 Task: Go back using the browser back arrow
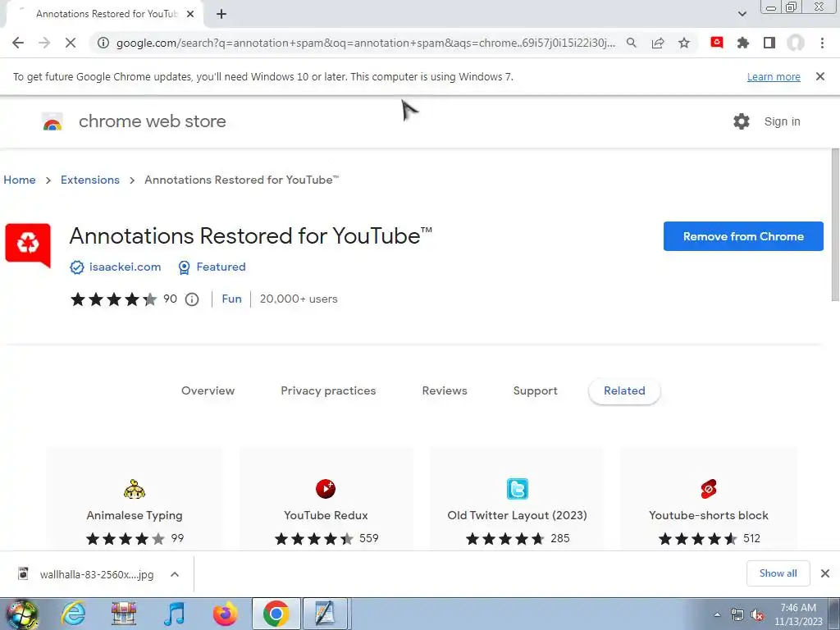pyautogui.click(x=18, y=43)
